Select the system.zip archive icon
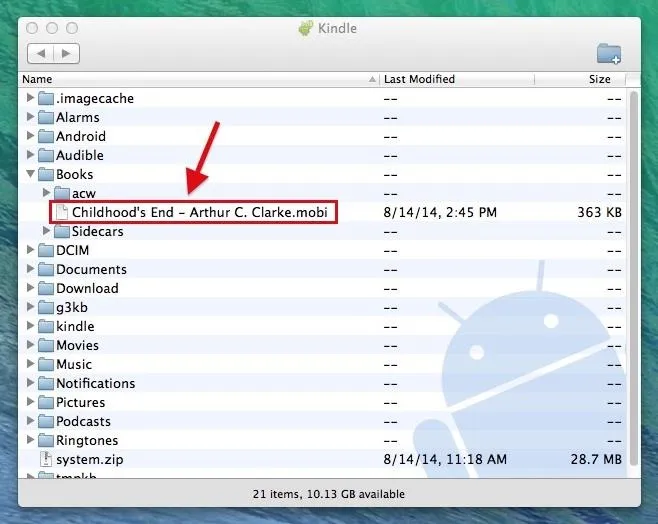Image resolution: width=658 pixels, height=524 pixels. coord(46,459)
